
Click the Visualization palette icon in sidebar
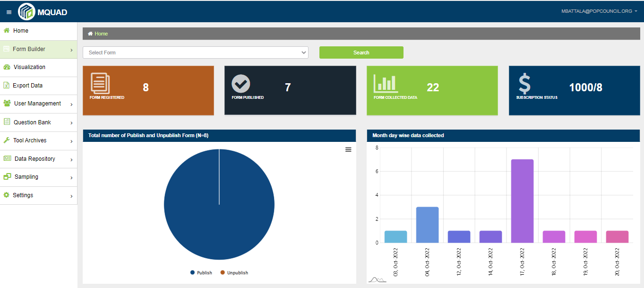pos(7,67)
